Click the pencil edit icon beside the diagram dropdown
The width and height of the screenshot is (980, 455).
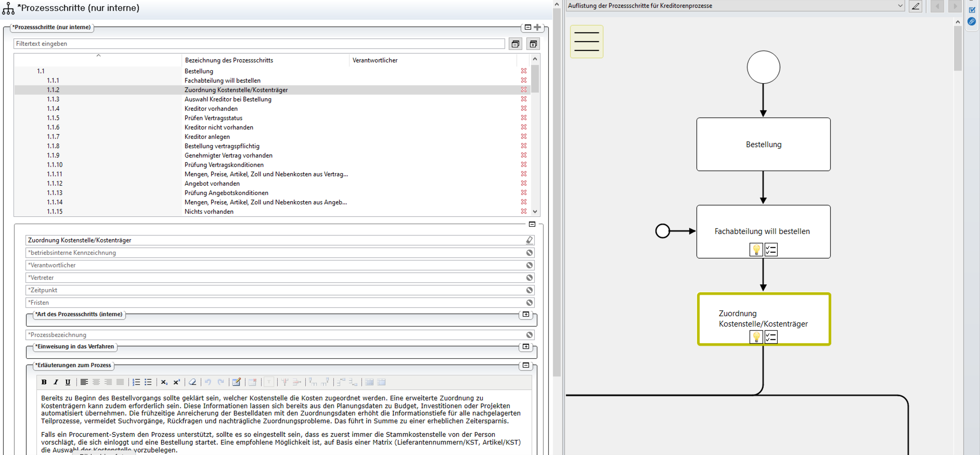(x=915, y=6)
